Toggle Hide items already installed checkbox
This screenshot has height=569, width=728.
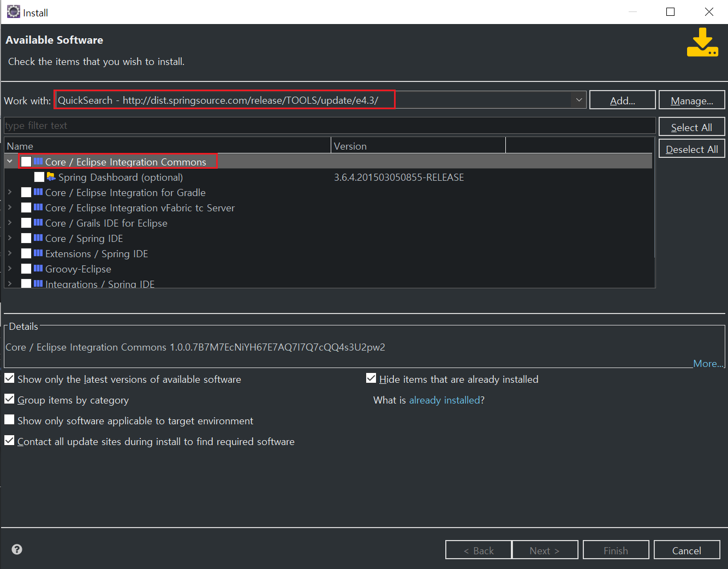pos(371,378)
